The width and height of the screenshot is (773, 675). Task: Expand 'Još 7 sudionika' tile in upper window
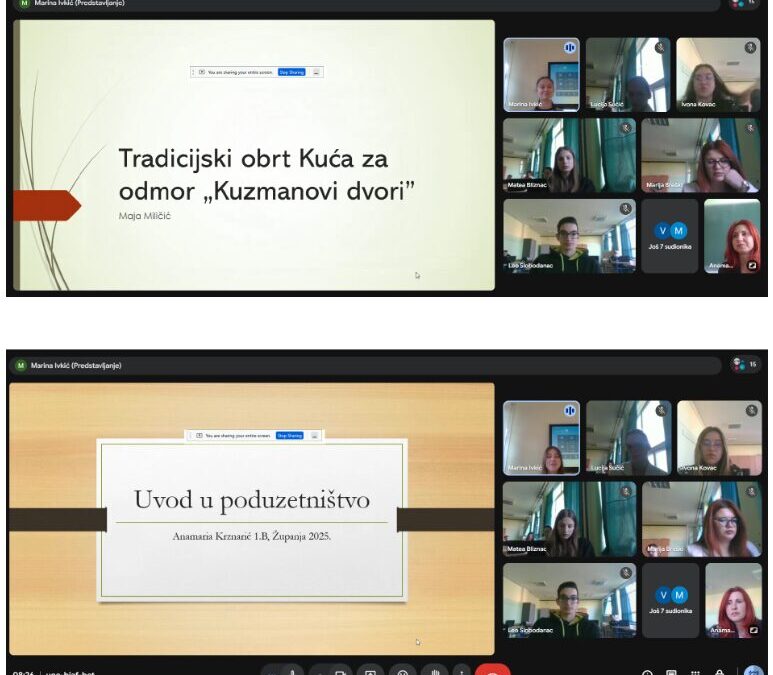point(670,237)
